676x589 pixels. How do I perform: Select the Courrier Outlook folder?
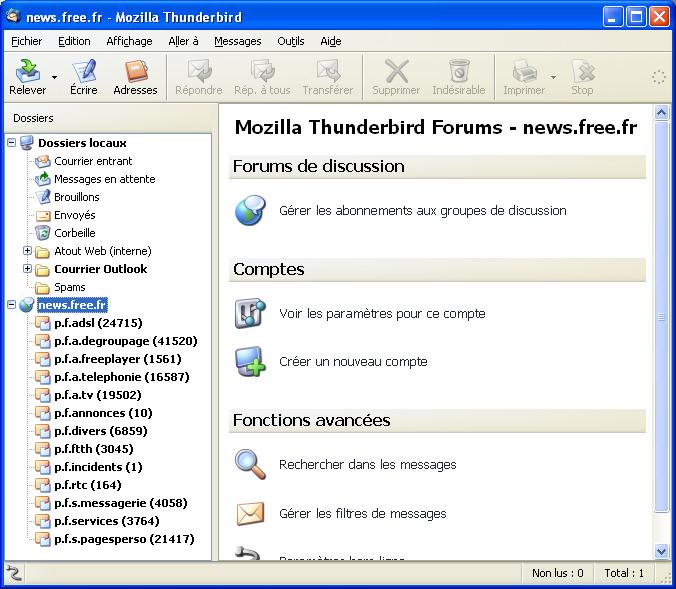pyautogui.click(x=100, y=269)
